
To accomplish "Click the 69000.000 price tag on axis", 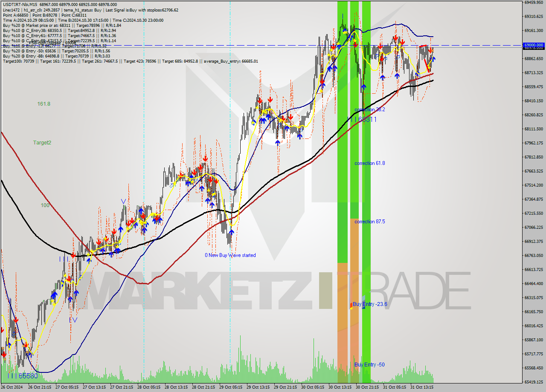I will tap(534, 45).
